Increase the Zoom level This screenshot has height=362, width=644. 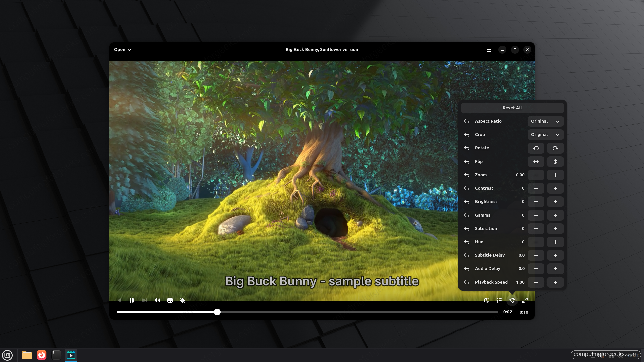(x=555, y=175)
